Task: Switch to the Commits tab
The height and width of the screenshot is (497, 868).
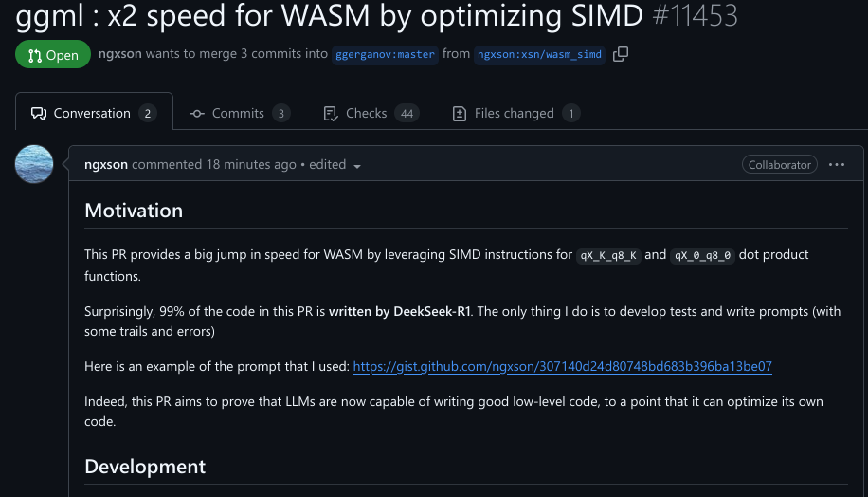Action: pos(238,113)
